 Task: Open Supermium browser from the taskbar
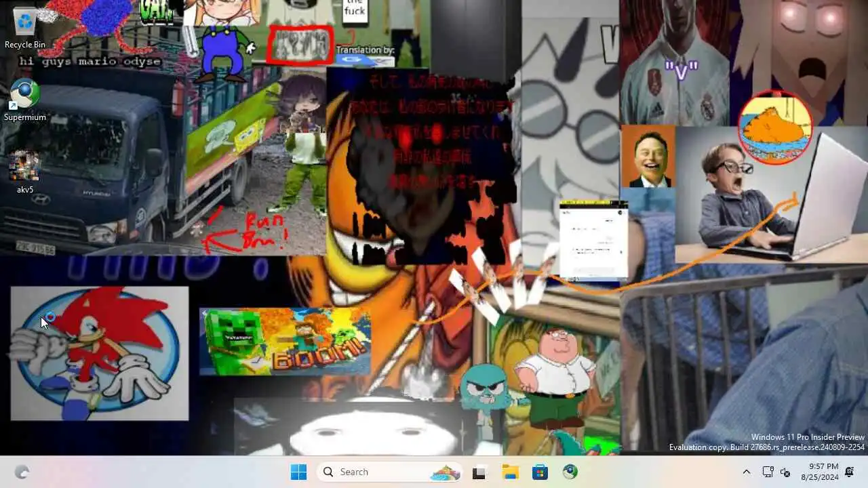pyautogui.click(x=570, y=472)
